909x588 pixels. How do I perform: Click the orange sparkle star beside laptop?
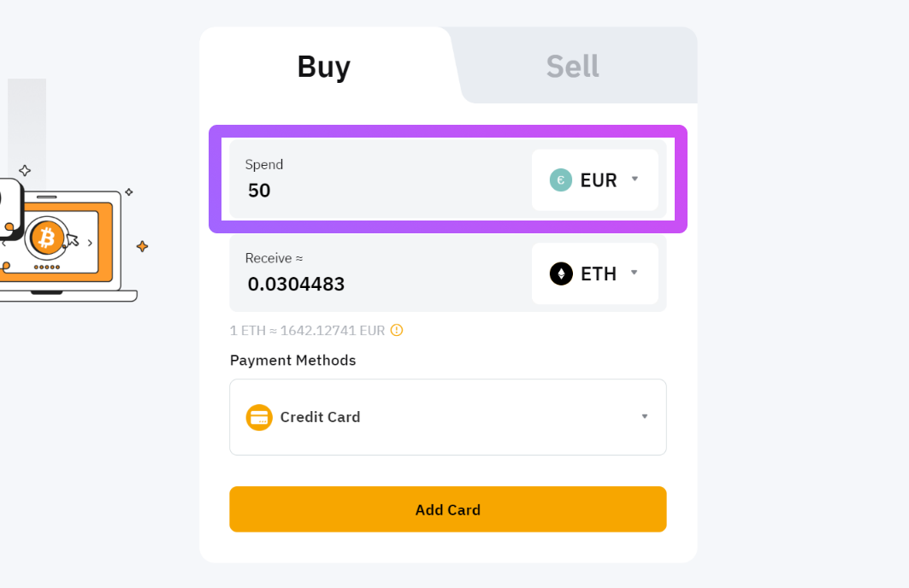tap(142, 246)
